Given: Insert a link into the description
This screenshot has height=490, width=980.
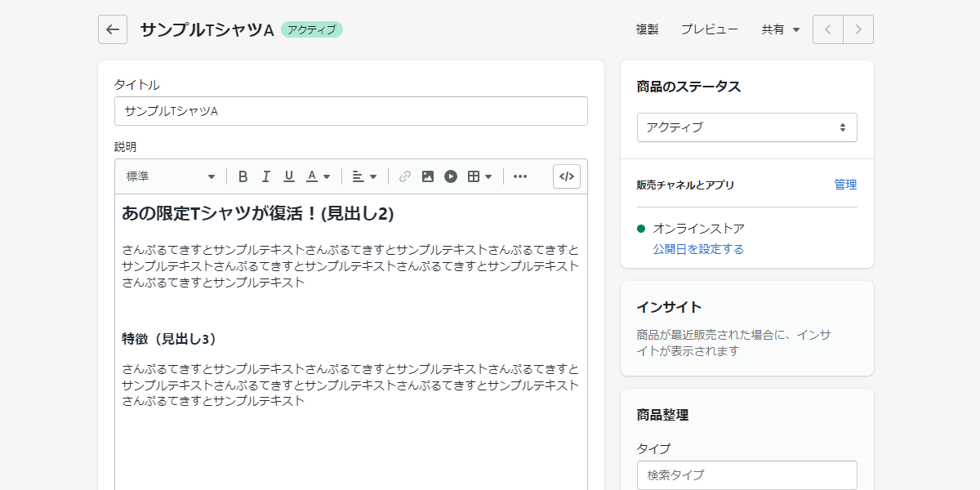Looking at the screenshot, I should [x=405, y=176].
